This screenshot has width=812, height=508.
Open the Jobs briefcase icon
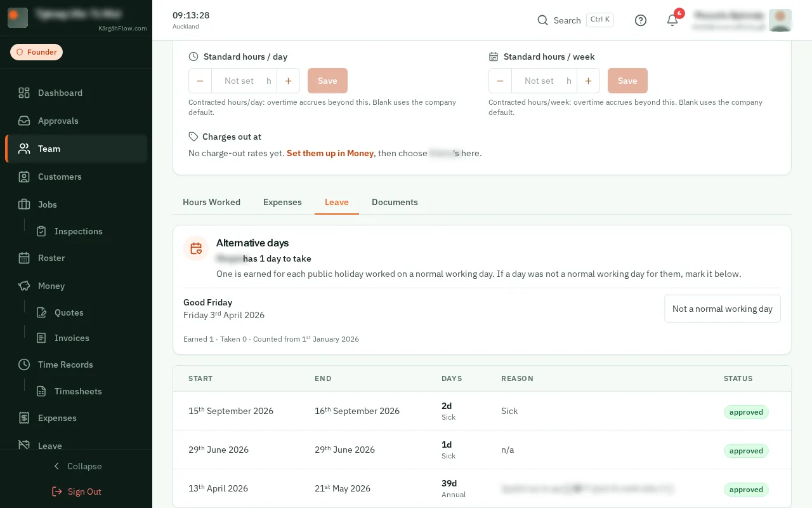pyautogui.click(x=24, y=204)
